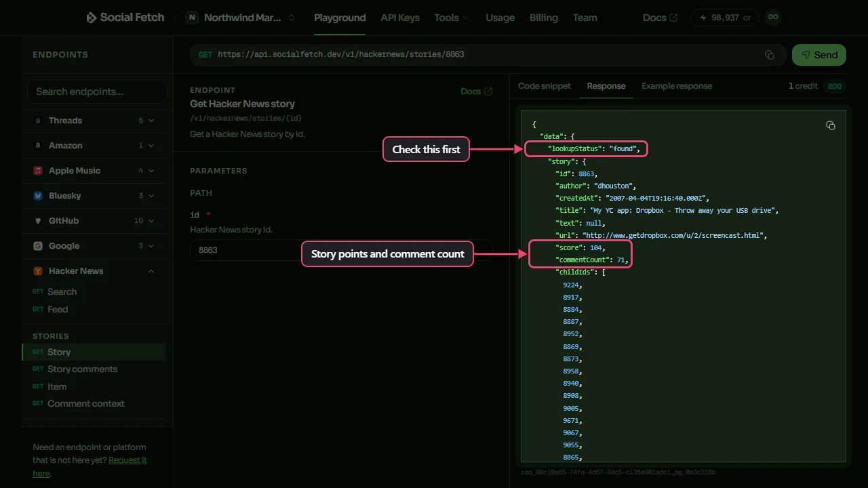Open the endpoint Docs link
The height and width of the screenshot is (488, 868).
[477, 91]
